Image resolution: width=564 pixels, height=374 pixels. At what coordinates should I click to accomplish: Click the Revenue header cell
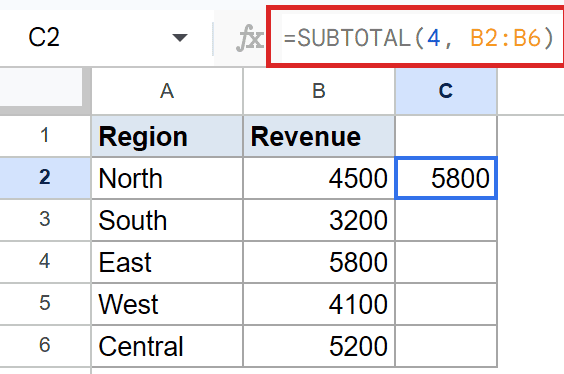point(319,136)
